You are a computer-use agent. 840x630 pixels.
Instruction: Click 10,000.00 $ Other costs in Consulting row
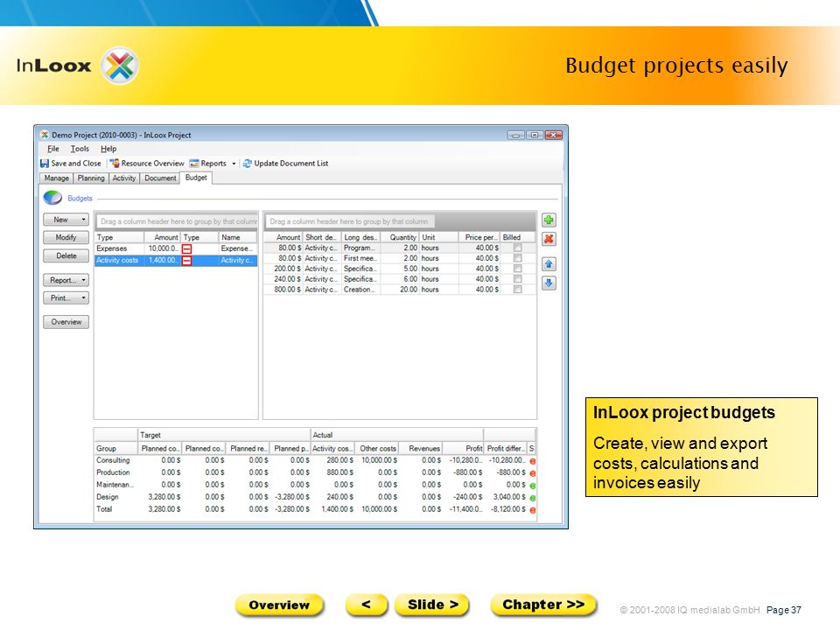tap(379, 461)
